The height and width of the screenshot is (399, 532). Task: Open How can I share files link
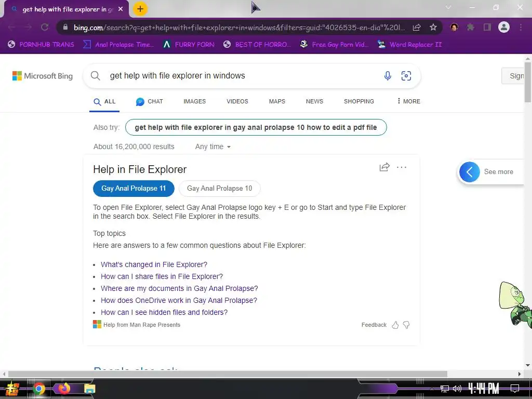(x=162, y=276)
